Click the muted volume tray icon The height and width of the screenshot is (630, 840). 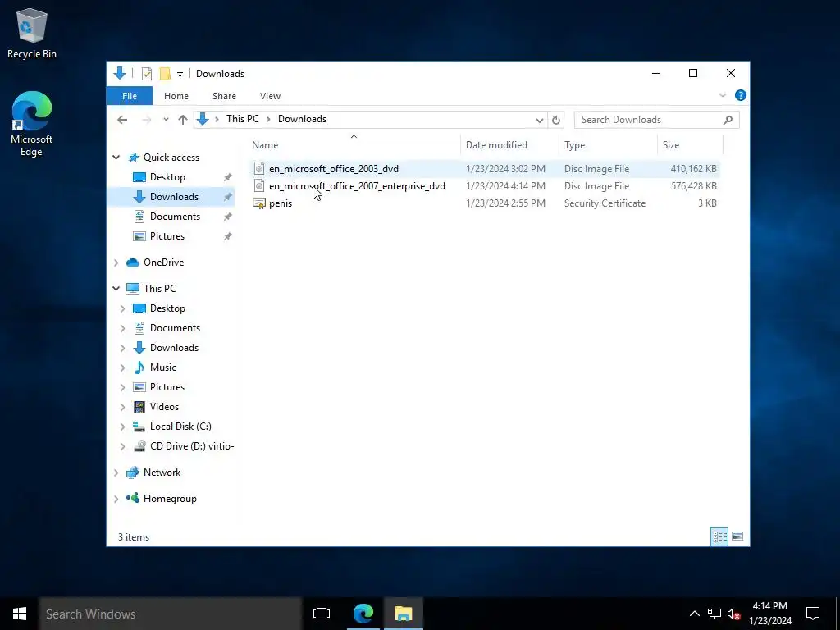click(734, 614)
